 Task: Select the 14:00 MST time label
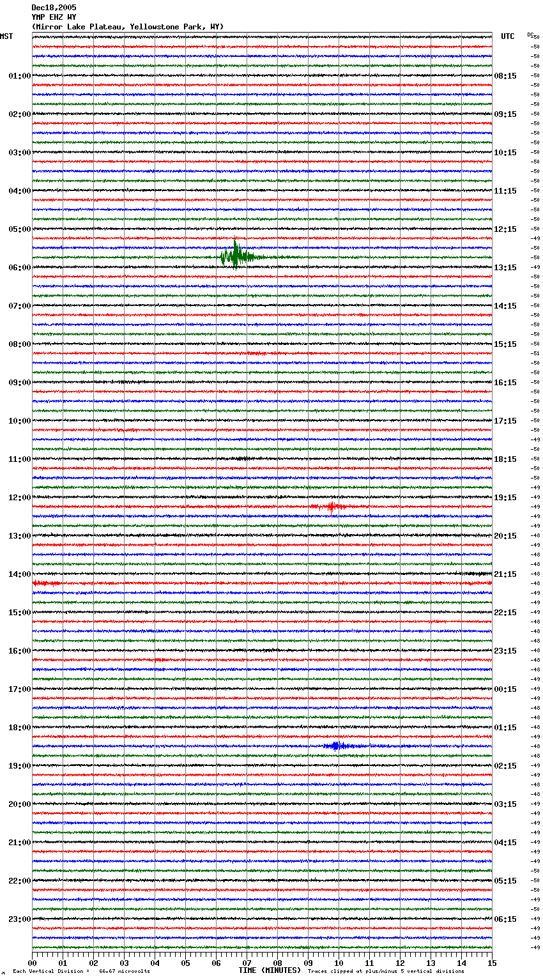[19, 574]
